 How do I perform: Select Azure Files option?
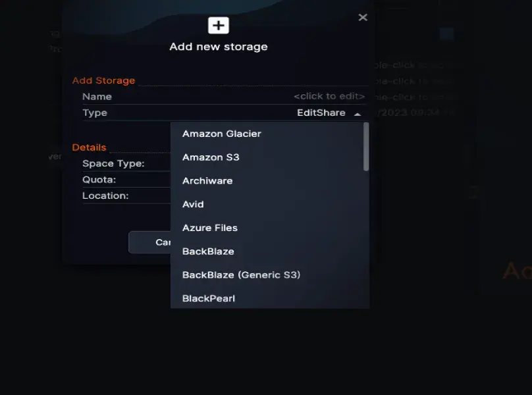click(209, 228)
